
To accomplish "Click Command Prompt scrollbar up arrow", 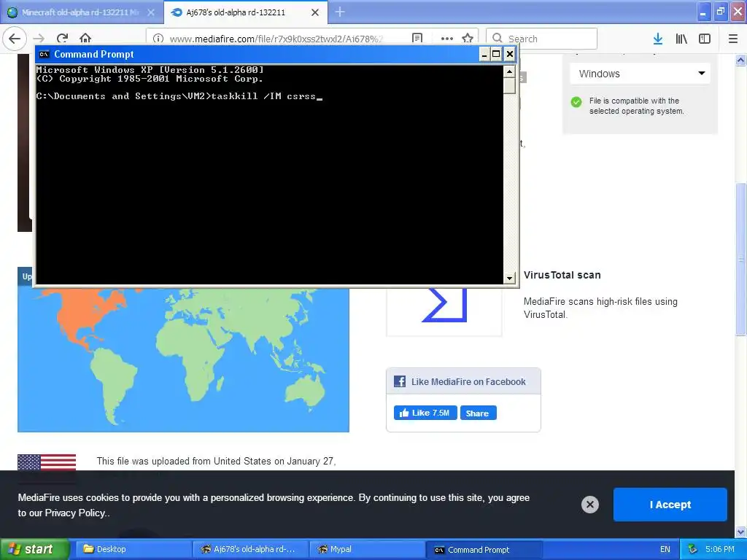I will coord(509,71).
